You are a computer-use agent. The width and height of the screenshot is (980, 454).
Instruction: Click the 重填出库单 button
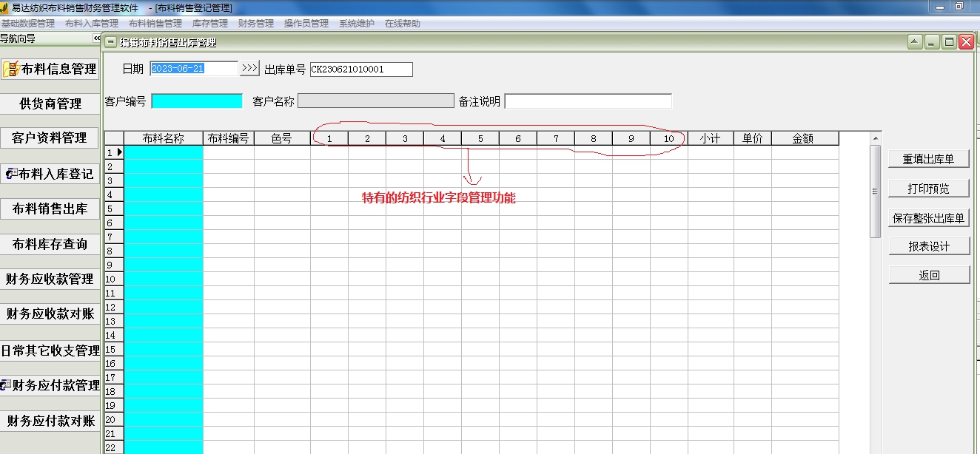(929, 158)
